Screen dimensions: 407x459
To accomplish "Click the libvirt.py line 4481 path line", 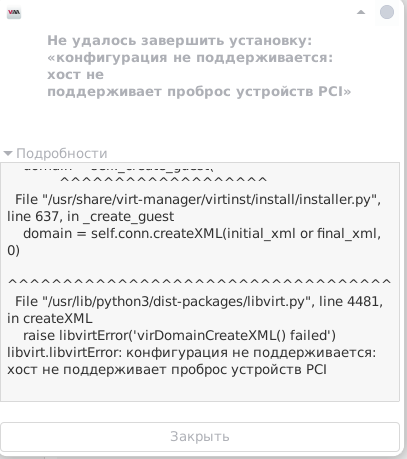I will click(199, 302).
